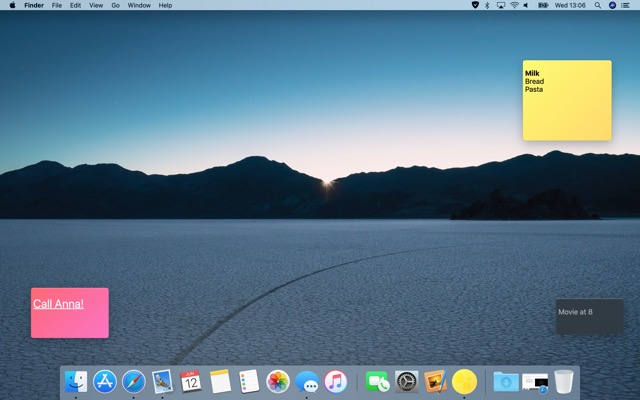640x400 pixels.
Task: Launch the Pixelmator image editor from the Dock
Action: (435, 382)
